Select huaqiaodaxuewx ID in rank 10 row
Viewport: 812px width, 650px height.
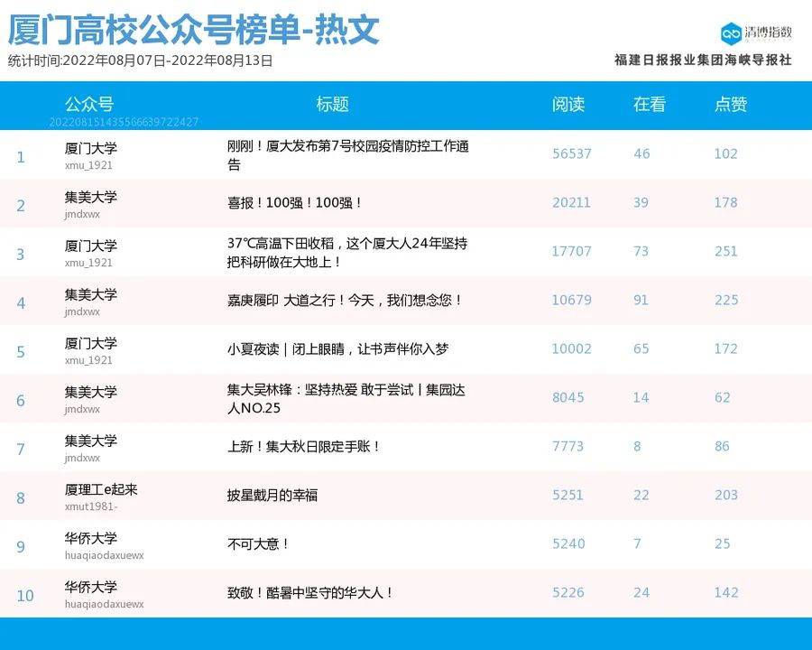pos(104,604)
